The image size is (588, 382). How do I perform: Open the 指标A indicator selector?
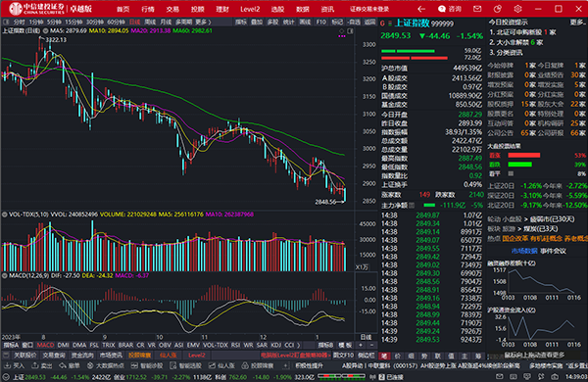pyautogui.click(x=11, y=345)
